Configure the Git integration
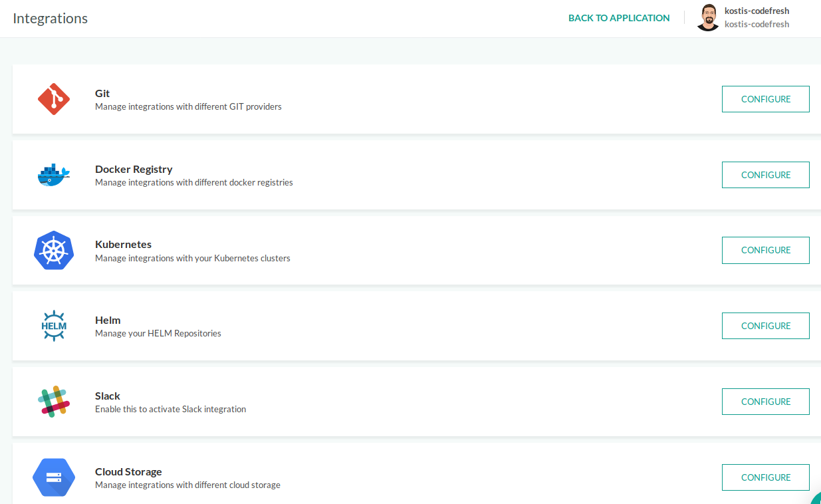 (765, 99)
